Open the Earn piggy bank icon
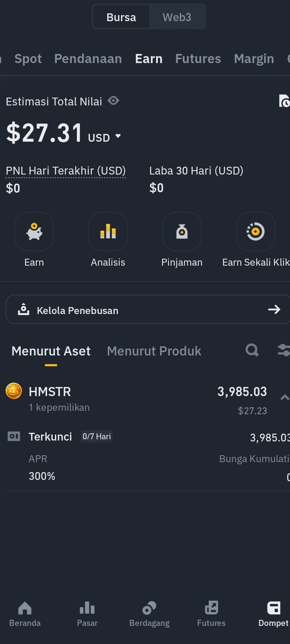Viewport: 290px width, 644px height. click(x=34, y=232)
